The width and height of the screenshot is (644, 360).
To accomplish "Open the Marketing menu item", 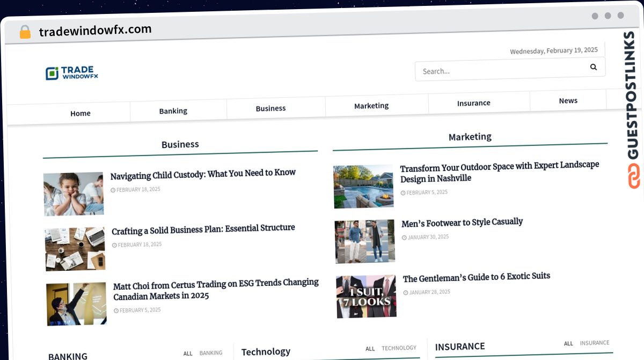I will tap(371, 105).
